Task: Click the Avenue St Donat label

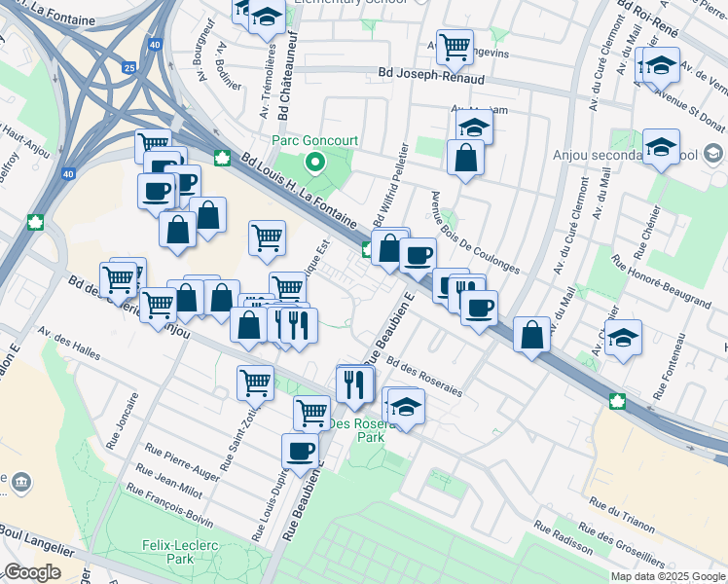Action: (690, 111)
